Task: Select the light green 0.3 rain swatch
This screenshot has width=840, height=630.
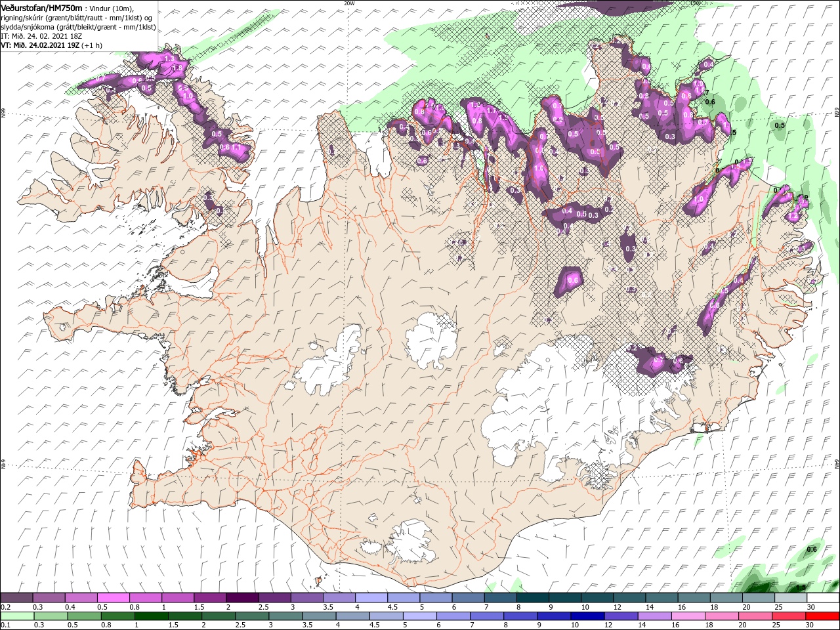Action: pos(51,616)
